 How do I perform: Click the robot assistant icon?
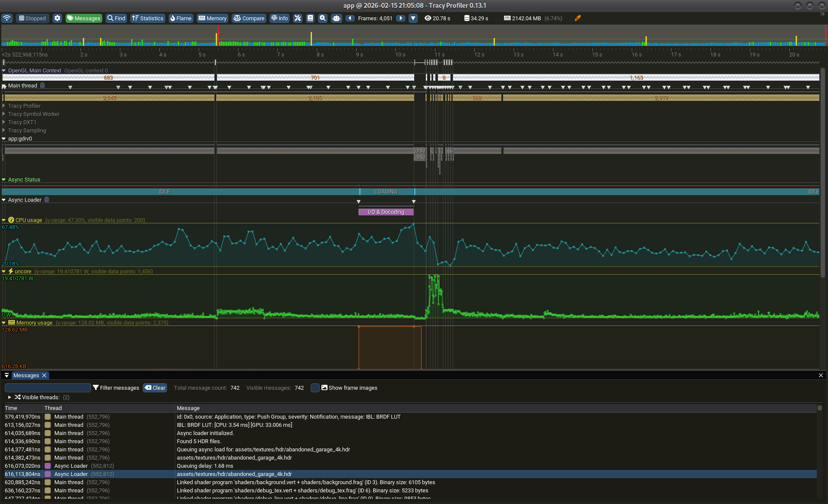click(x=337, y=18)
